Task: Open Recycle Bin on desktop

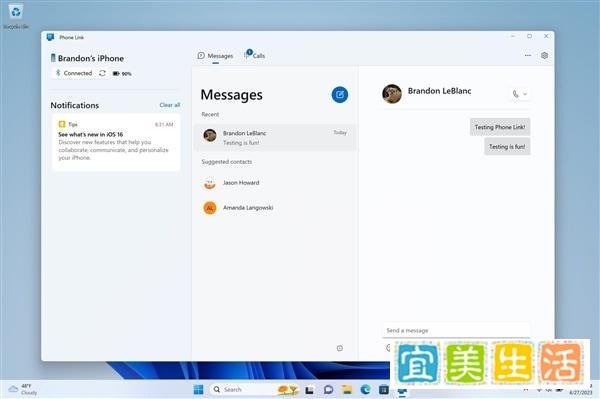Action: 16,16
